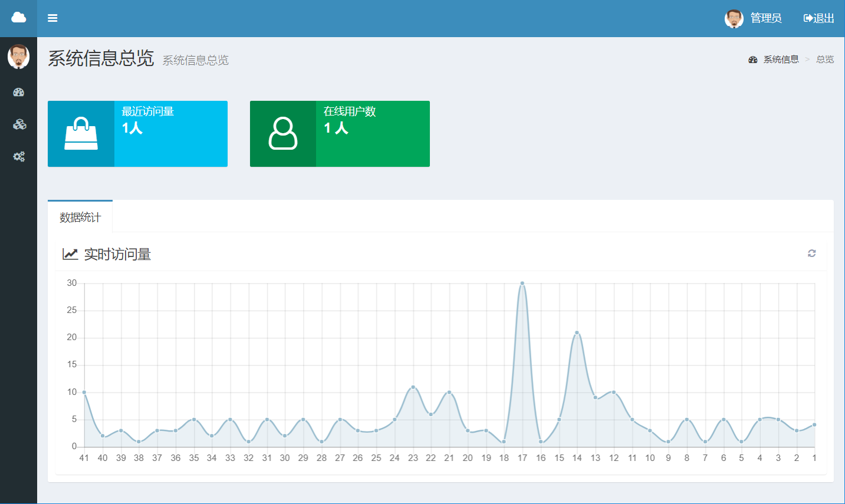845x504 pixels.
Task: Click the gray 系统信息总览 subtitle
Action: [x=196, y=60]
